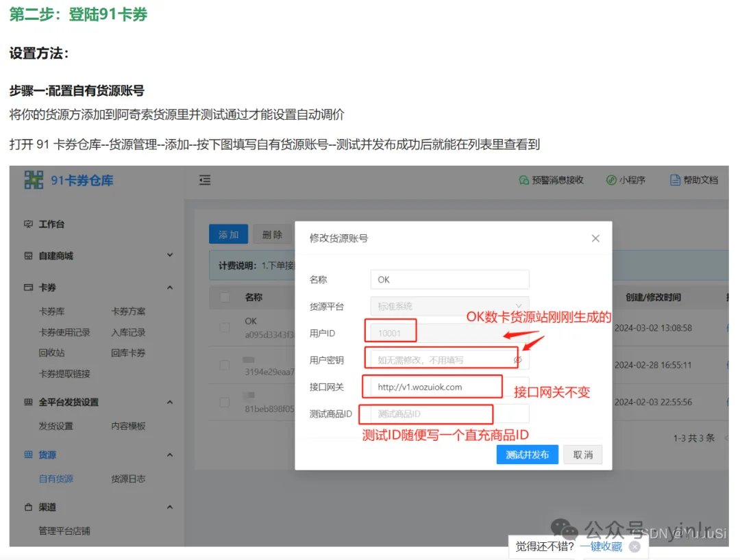
Task: Click the 接口网关 input field
Action: (x=449, y=387)
